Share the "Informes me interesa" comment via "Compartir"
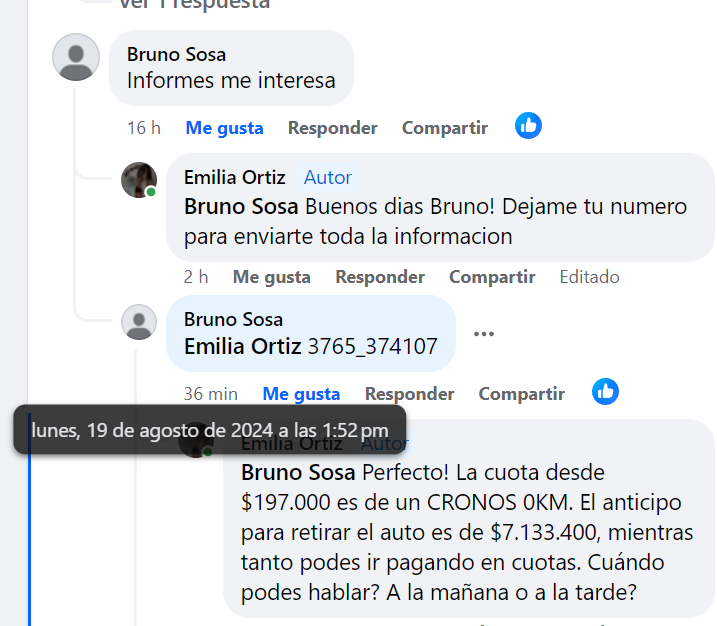 [444, 128]
